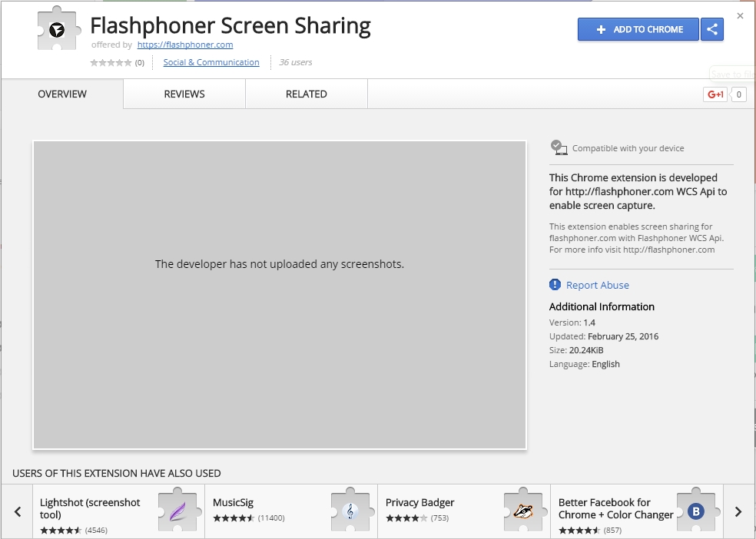This screenshot has height=539, width=756.
Task: Open the MusicSig treble clef icon
Action: point(350,510)
